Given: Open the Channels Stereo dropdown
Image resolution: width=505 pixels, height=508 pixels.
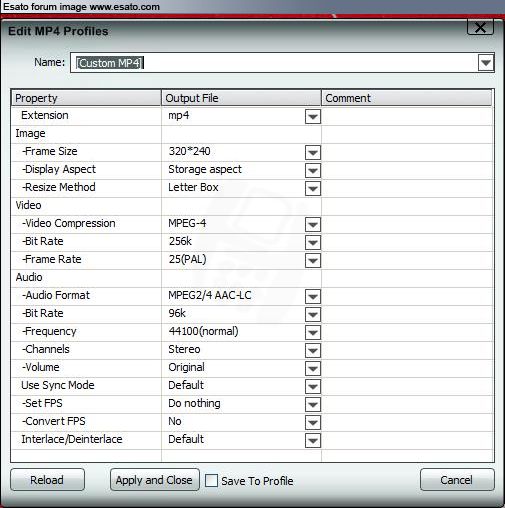Looking at the screenshot, I should [313, 351].
